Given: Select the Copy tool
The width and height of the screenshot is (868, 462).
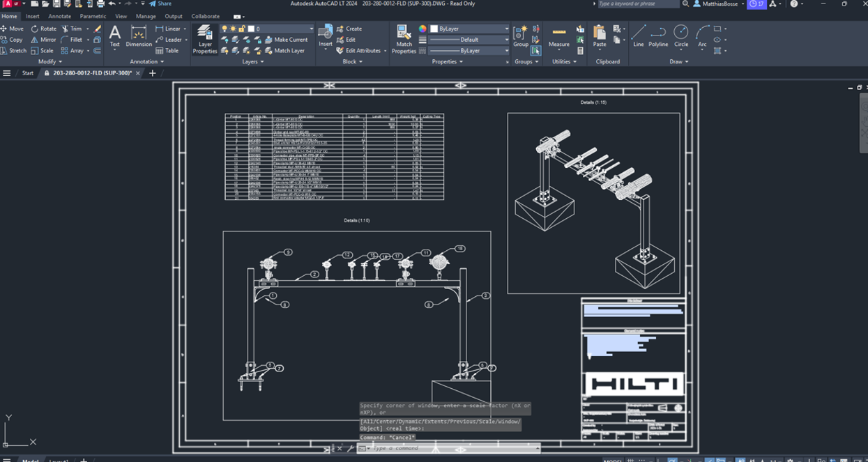Looking at the screenshot, I should pos(12,40).
